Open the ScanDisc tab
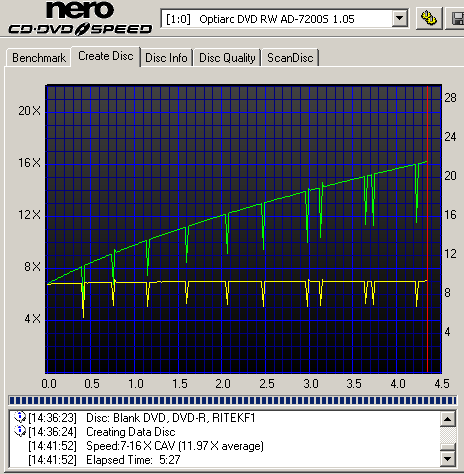The height and width of the screenshot is (474, 464). [290, 58]
